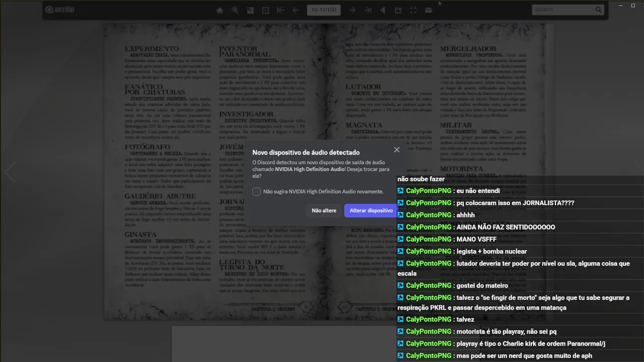Viewport: 644px width, 362px height.
Task: Click chat message 'legista + bomba nuclear'
Action: coord(492,251)
